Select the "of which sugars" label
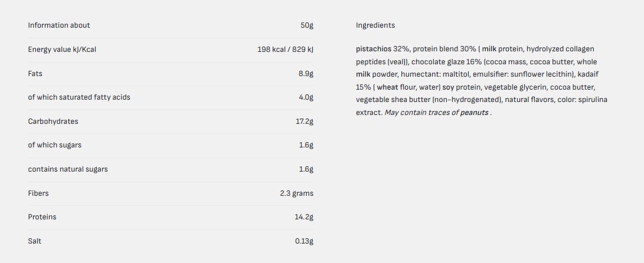The image size is (644, 263). pos(55,145)
